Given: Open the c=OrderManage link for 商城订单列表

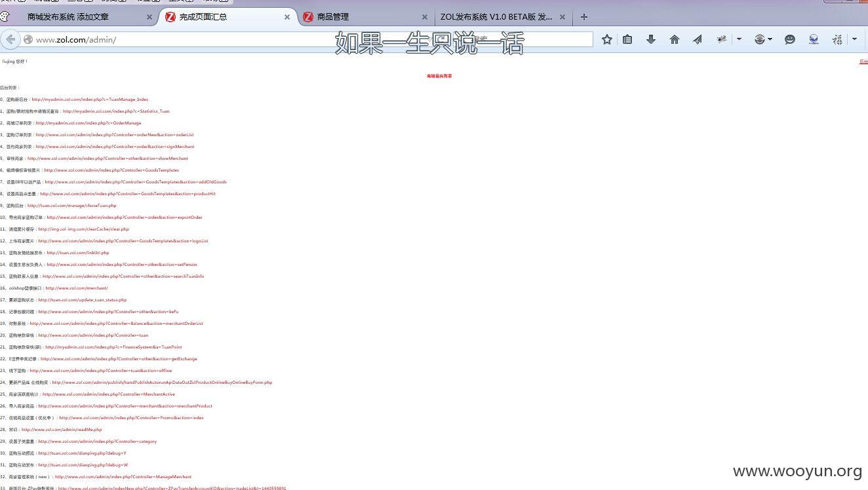Looking at the screenshot, I should [89, 123].
